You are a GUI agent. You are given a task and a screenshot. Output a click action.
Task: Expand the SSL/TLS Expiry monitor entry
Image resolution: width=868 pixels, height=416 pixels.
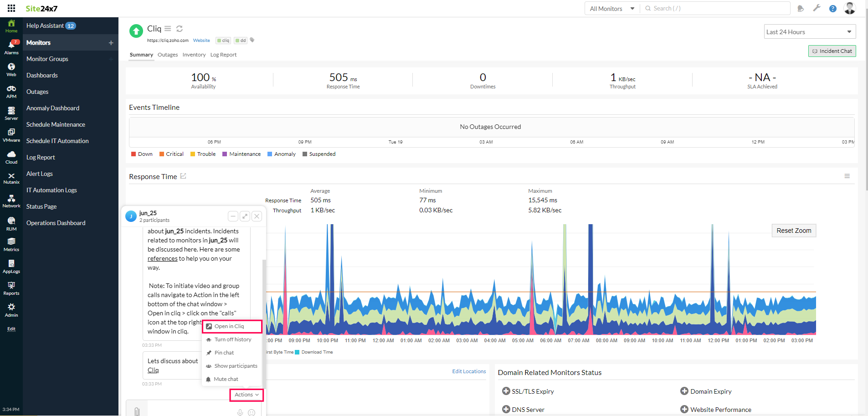506,391
